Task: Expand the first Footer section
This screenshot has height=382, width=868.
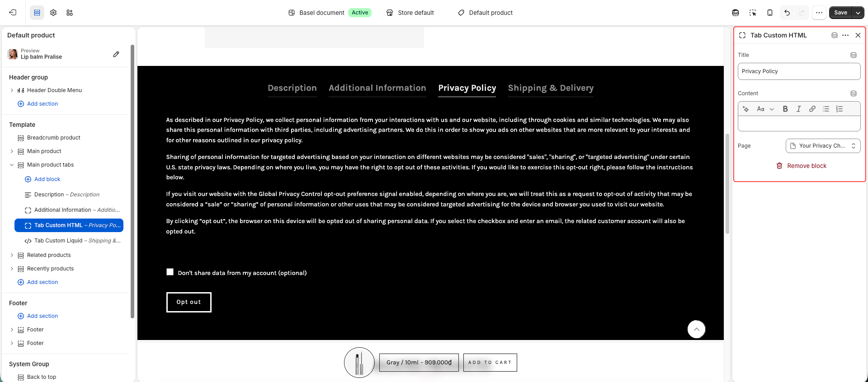Action: (x=12, y=330)
